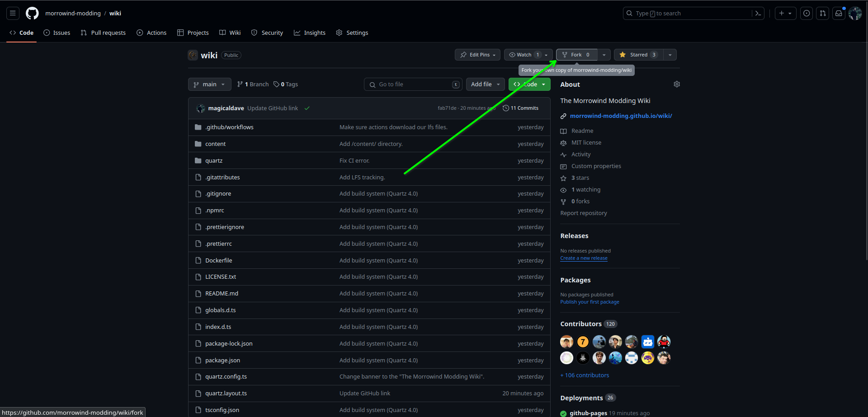View the 3 stars link
Image resolution: width=868 pixels, height=417 pixels.
(x=575, y=178)
